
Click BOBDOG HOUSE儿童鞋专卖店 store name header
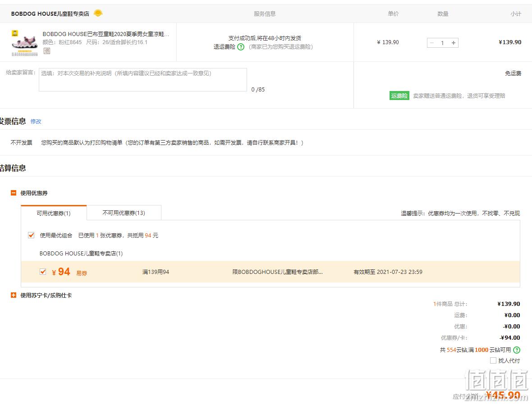50,14
